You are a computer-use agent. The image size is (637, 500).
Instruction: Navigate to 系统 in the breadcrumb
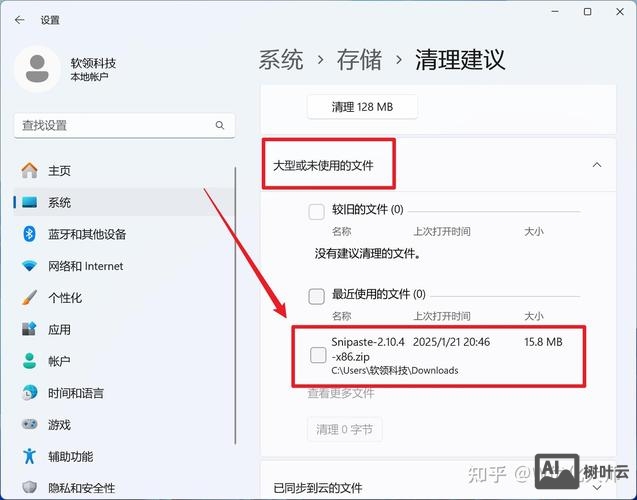tap(281, 60)
